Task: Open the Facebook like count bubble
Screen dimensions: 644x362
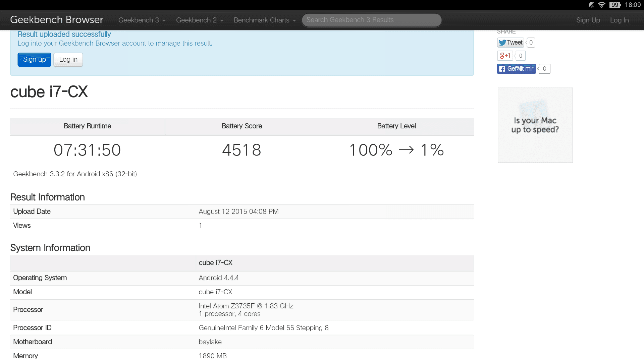Action: click(544, 69)
